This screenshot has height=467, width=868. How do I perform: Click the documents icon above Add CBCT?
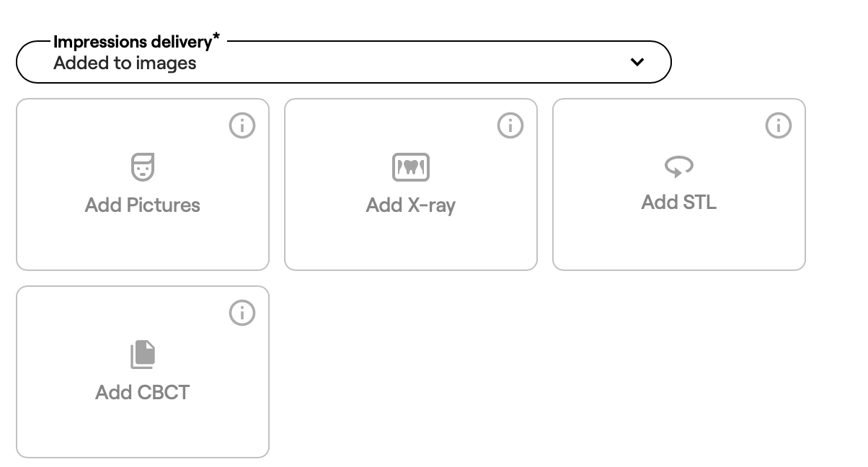pyautogui.click(x=143, y=355)
